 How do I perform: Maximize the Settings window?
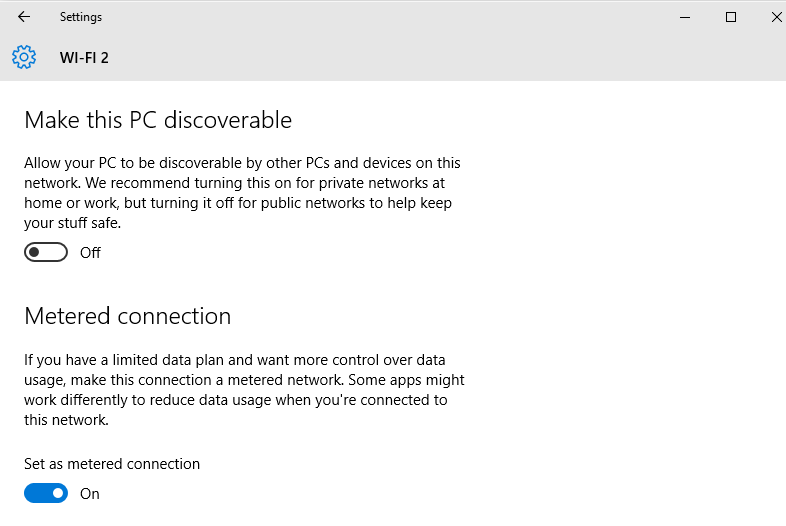(731, 17)
